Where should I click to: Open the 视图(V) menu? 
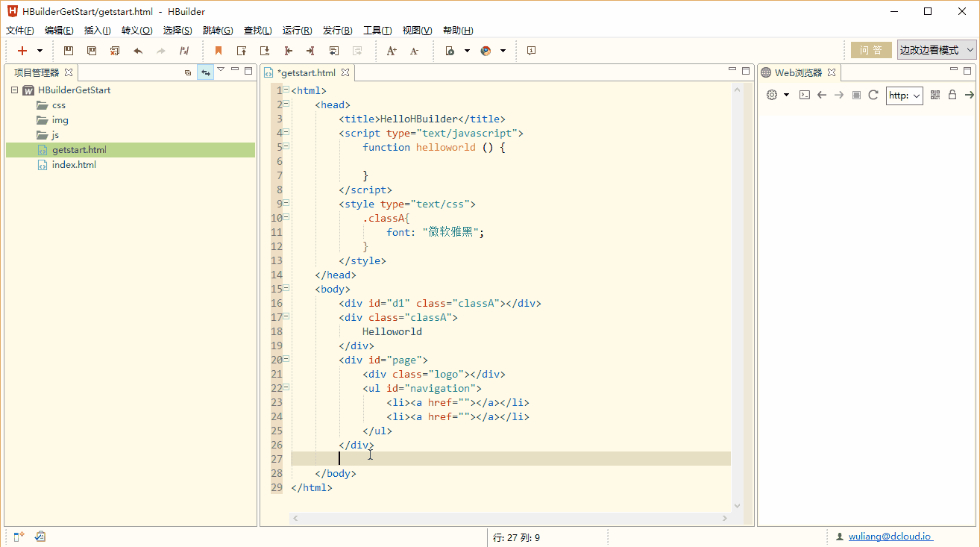417,31
